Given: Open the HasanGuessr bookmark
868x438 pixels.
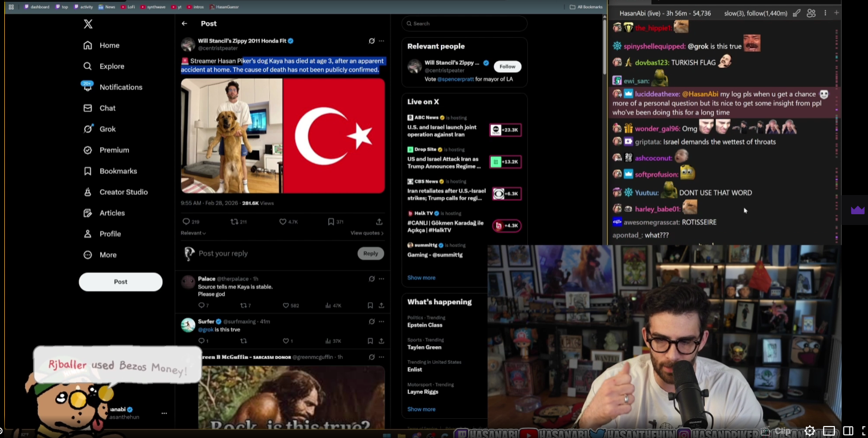Looking at the screenshot, I should point(224,7).
